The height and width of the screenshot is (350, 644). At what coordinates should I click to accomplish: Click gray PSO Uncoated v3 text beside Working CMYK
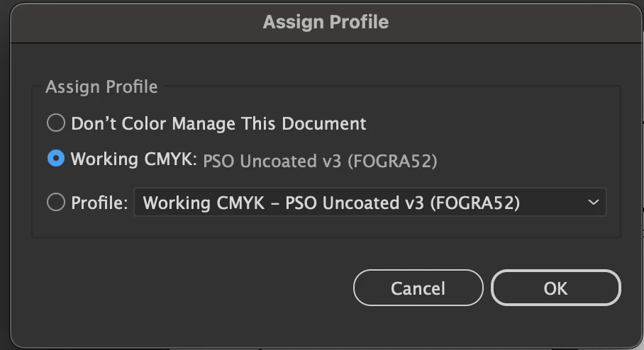coord(320,161)
